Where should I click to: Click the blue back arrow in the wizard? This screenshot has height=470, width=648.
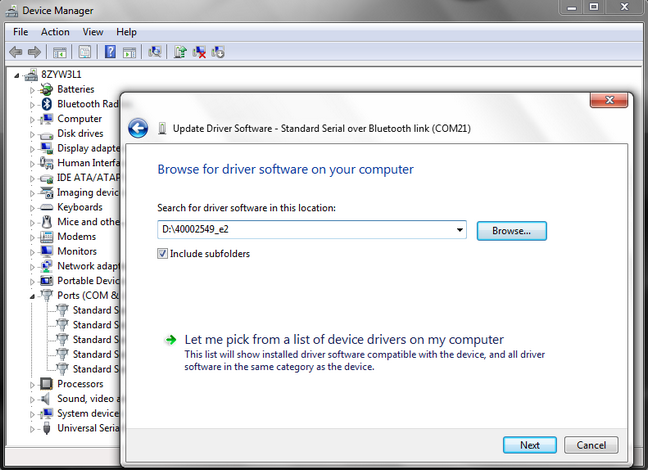[x=138, y=128]
